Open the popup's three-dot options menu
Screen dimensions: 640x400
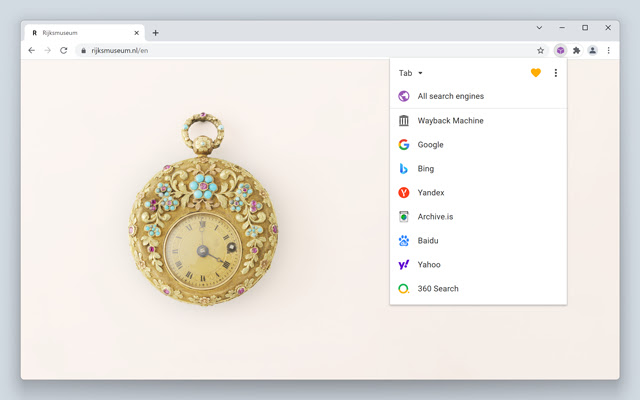click(556, 73)
